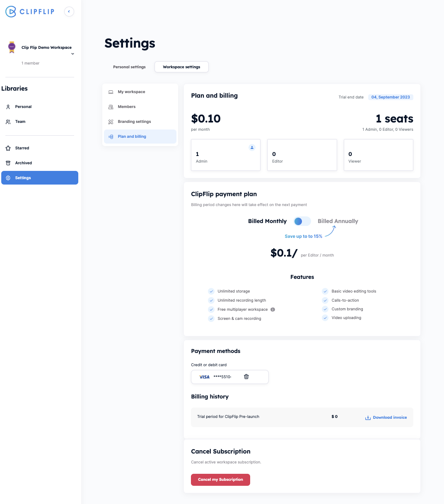Open My workspace settings
Viewport: 444px width, 504px height.
pyautogui.click(x=140, y=92)
